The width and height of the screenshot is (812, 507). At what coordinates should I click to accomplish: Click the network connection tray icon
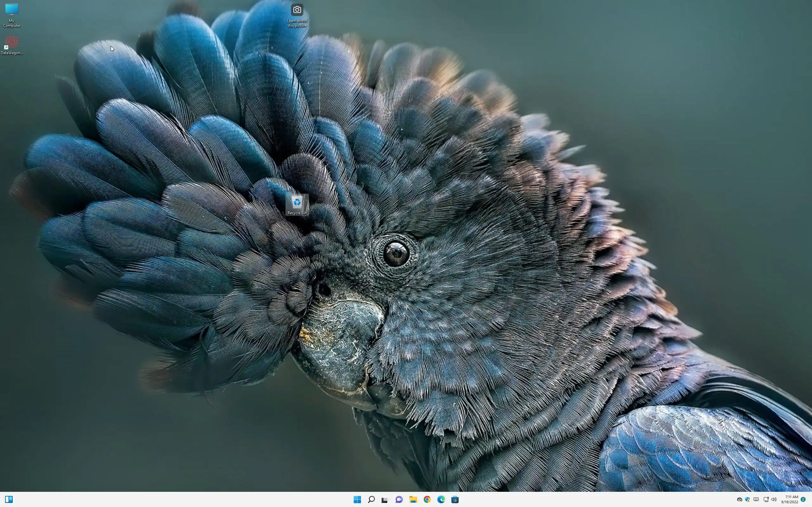coord(766,499)
